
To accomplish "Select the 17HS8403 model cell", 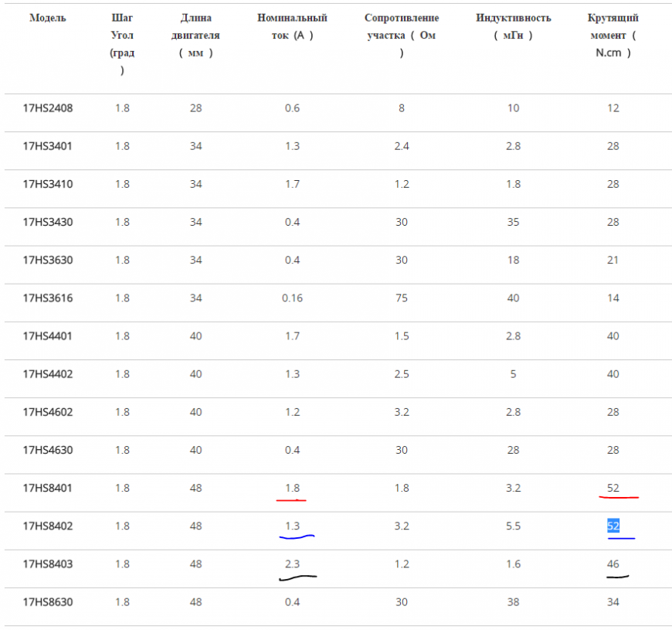I will [48, 564].
